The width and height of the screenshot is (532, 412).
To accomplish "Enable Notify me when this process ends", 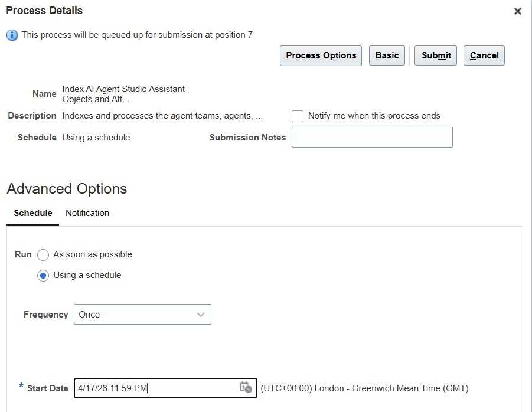I will point(298,116).
